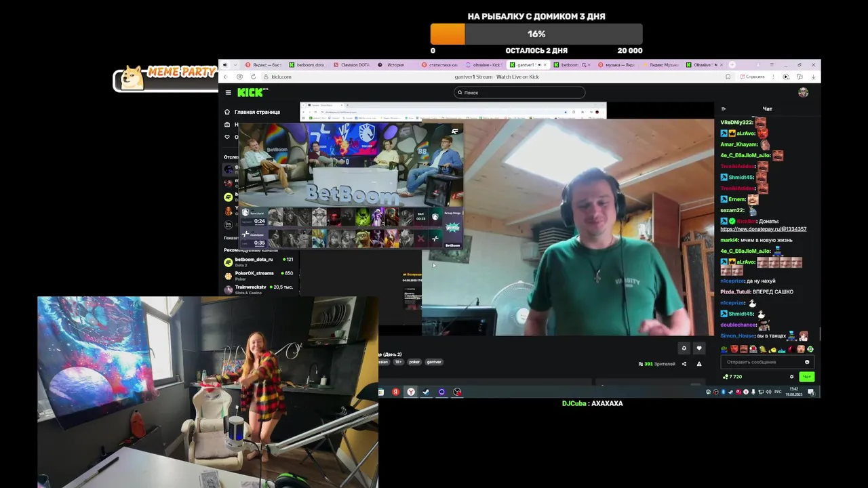Toggle stream notifications bell button
The image size is (868, 488).
point(684,348)
